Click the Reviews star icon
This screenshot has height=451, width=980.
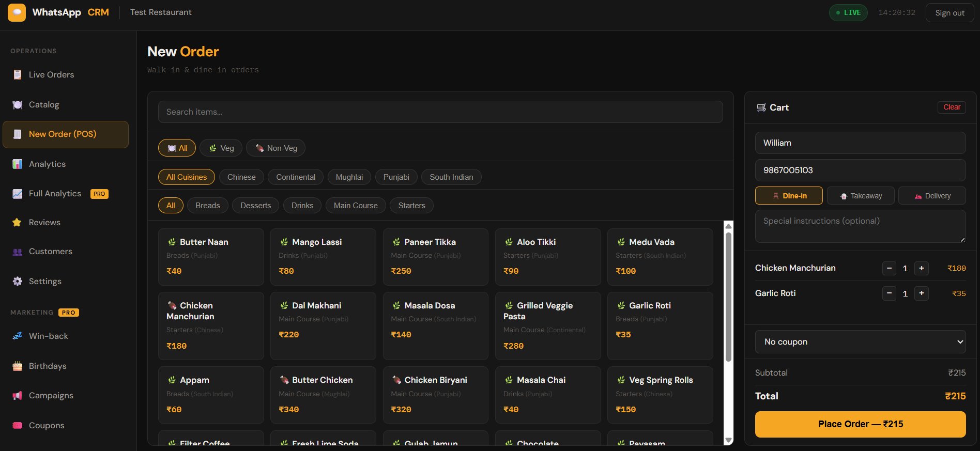(17, 223)
